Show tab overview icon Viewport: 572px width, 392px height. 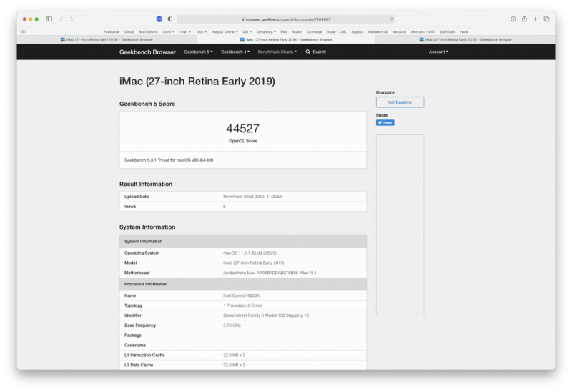coord(546,19)
